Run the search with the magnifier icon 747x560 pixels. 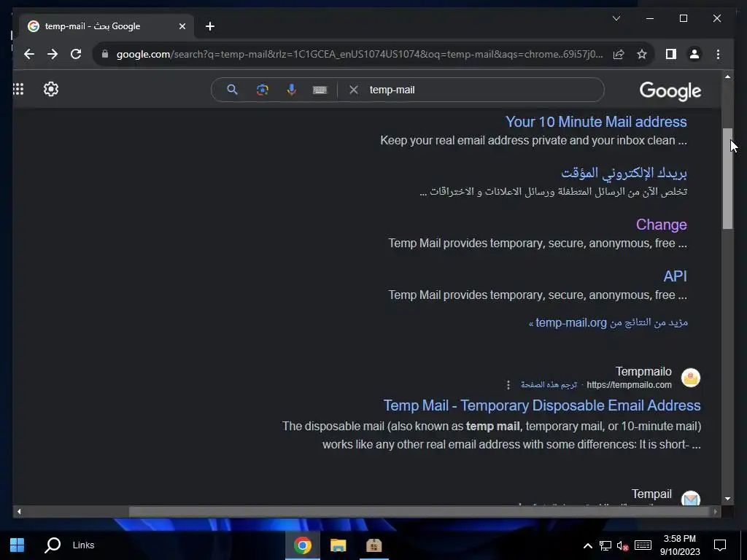(232, 90)
